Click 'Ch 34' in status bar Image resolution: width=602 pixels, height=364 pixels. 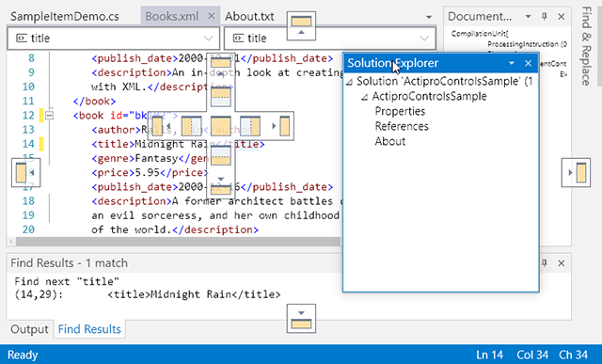point(573,355)
